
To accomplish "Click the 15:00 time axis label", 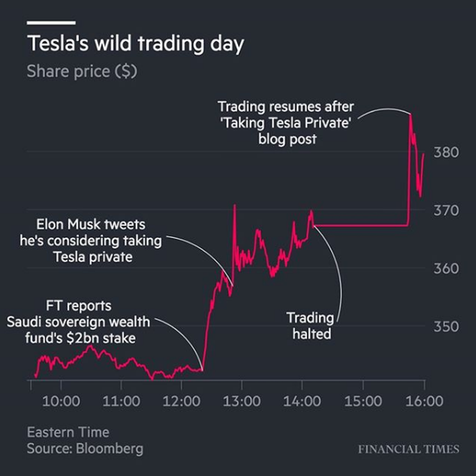I will [x=363, y=401].
